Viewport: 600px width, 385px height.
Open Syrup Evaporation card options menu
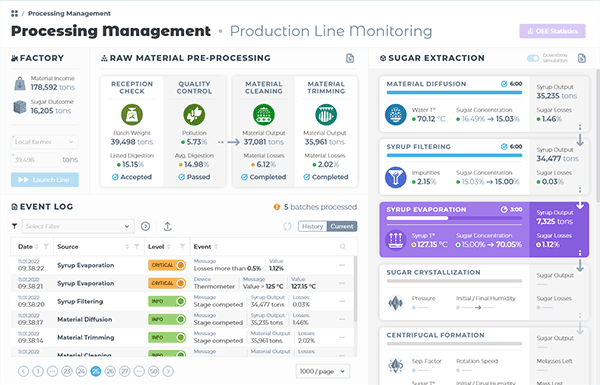click(580, 253)
